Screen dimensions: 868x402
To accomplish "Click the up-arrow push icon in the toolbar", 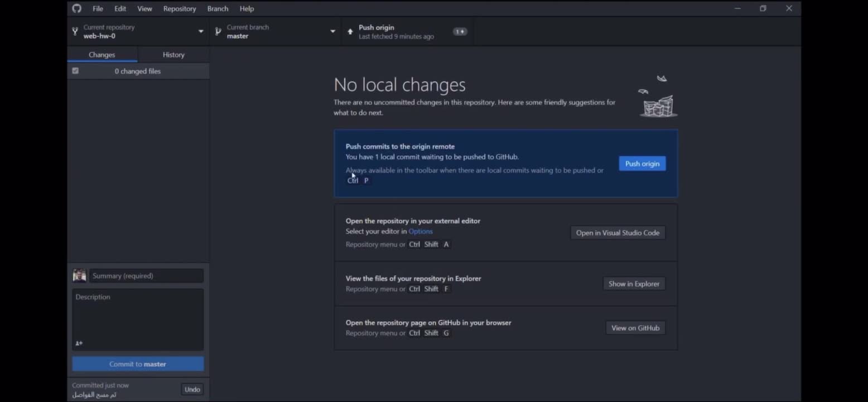I will (350, 31).
